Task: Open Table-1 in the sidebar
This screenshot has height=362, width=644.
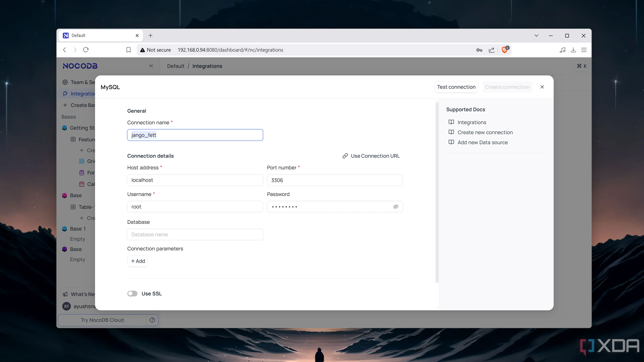Action: (x=83, y=207)
